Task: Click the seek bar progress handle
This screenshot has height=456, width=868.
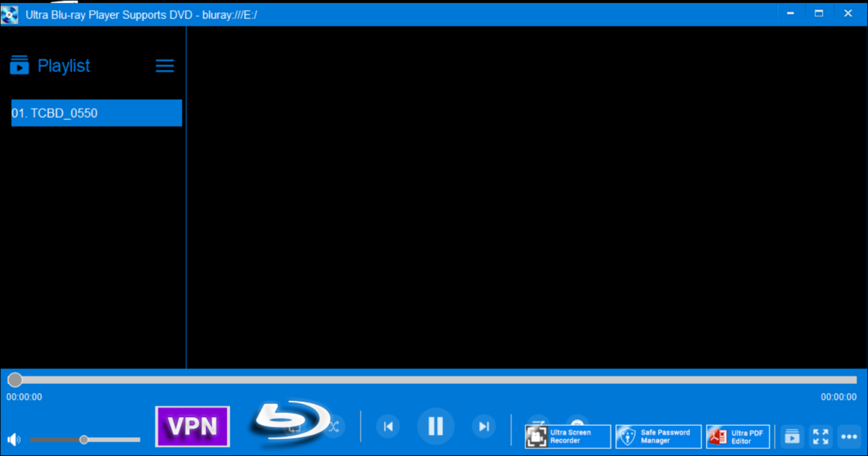Action: (14, 379)
